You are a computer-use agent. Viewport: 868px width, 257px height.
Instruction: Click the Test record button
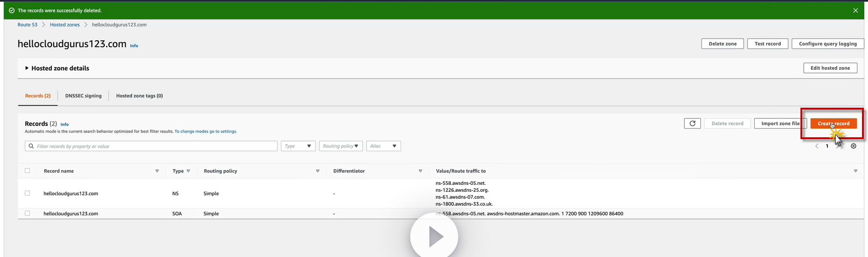(x=768, y=43)
